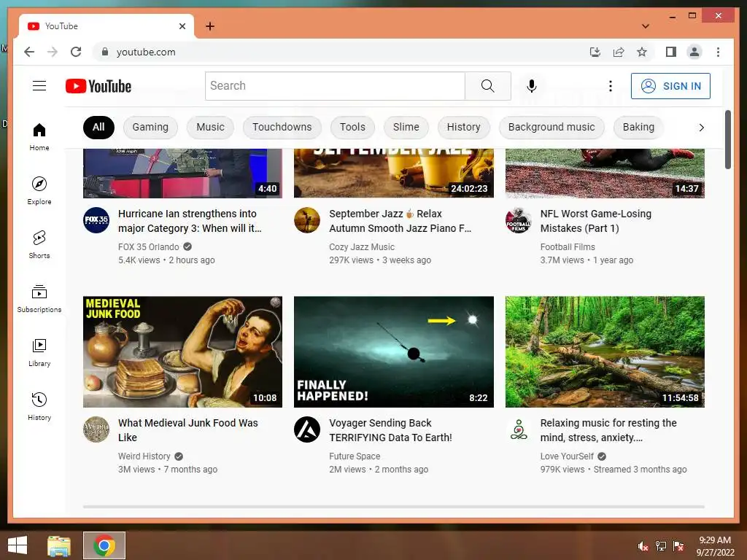Open September Jazz Relax video title
747x560 pixels.
tap(400, 221)
